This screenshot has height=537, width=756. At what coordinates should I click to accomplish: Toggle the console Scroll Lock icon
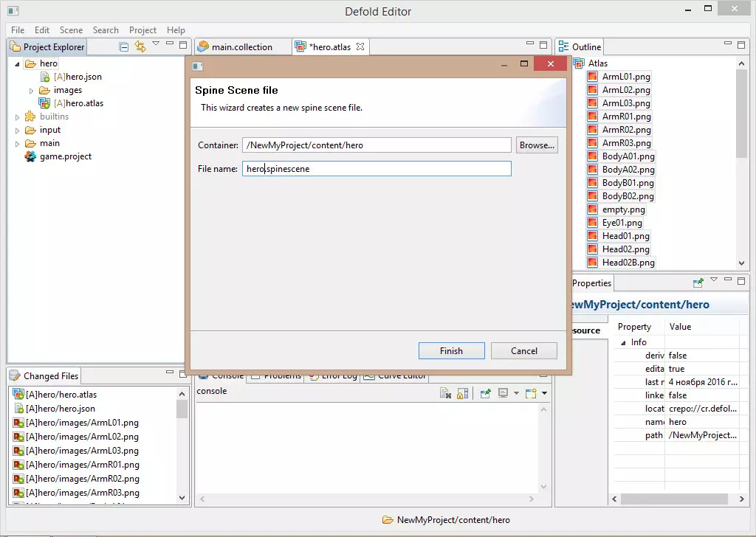coord(462,393)
